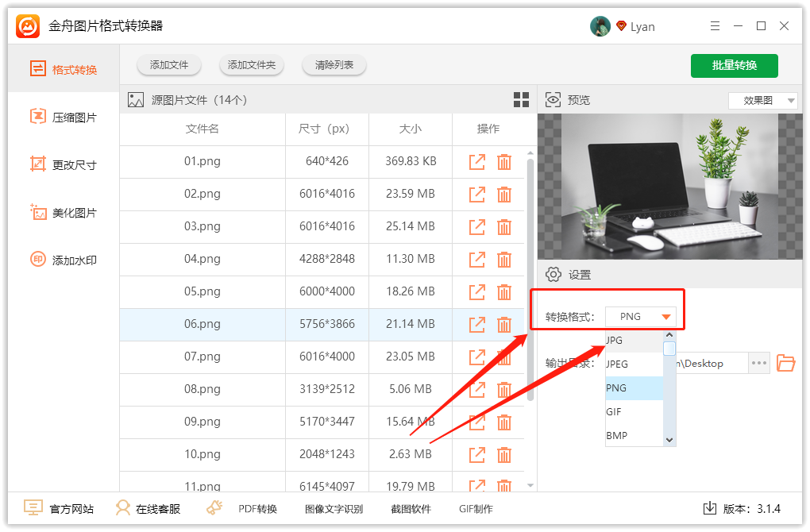This screenshot has width=810, height=532.
Task: Go to the 添加水印 section
Action: (x=64, y=260)
